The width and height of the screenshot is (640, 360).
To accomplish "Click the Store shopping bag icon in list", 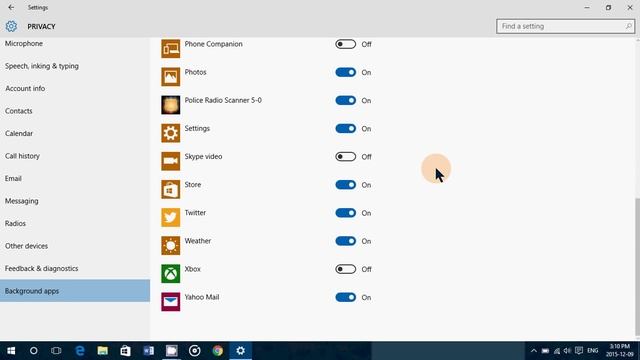I will (x=170, y=189).
